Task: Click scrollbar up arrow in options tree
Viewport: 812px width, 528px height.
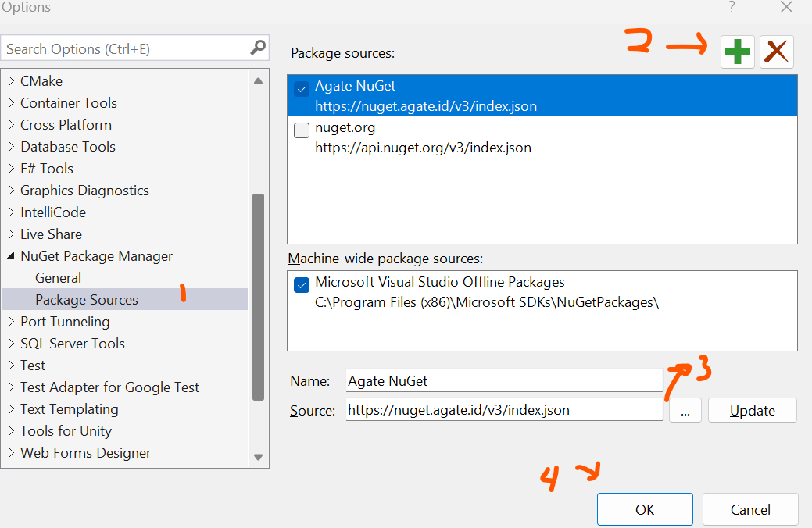Action: (258, 81)
